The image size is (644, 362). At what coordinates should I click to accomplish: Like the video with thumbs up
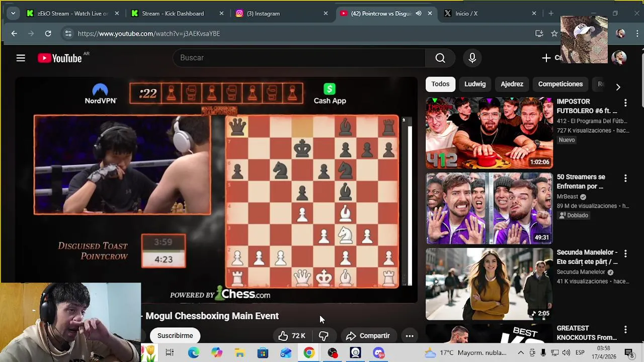[292, 336]
